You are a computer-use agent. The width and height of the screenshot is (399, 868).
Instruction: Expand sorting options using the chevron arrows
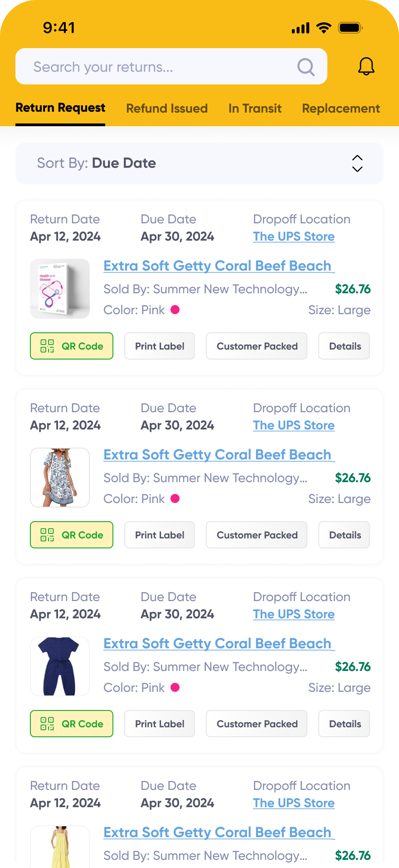tap(357, 163)
